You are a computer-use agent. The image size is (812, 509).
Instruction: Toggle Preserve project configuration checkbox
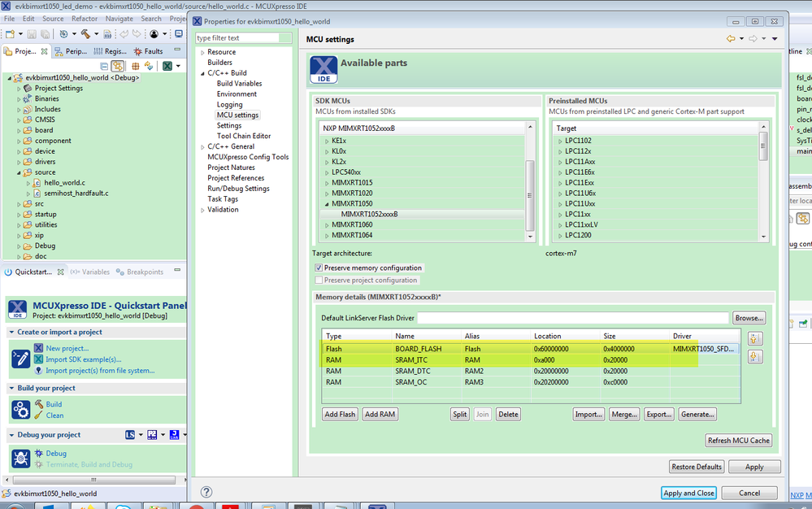point(319,281)
